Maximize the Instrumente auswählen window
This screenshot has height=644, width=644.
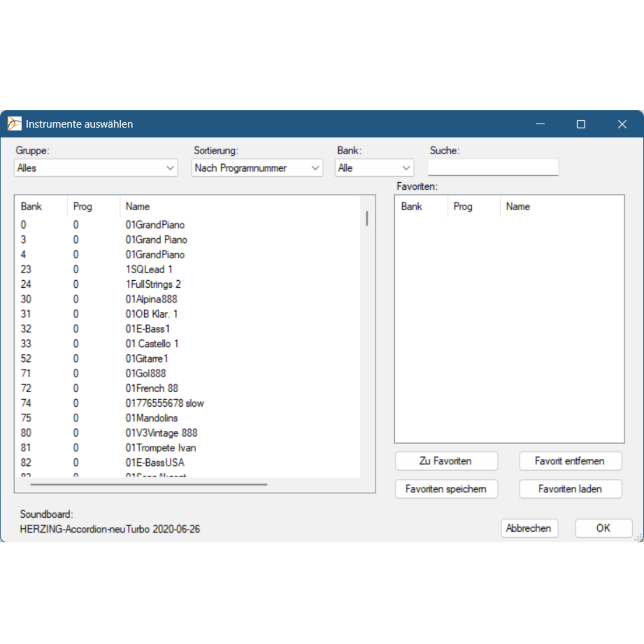click(x=581, y=124)
